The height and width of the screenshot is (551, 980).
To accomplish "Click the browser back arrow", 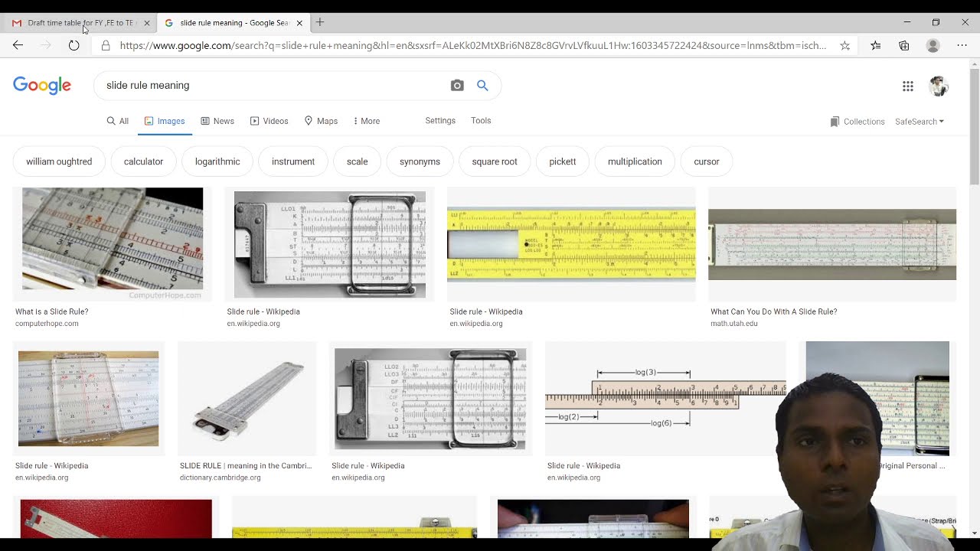I will click(18, 46).
